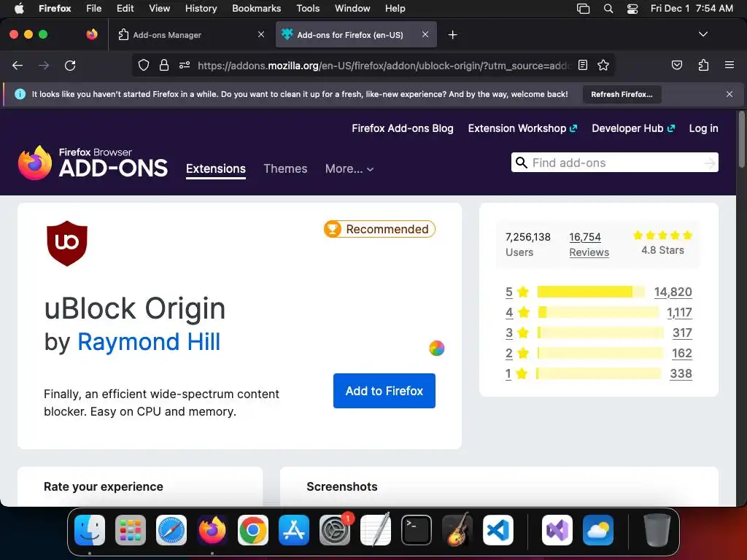
Task: Click the Firefox Browser ADD-ONS logo
Action: click(x=93, y=163)
